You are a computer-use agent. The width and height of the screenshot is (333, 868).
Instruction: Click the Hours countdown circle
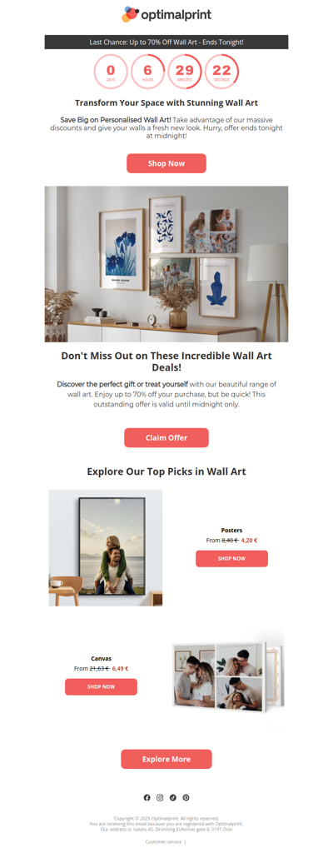(x=147, y=72)
